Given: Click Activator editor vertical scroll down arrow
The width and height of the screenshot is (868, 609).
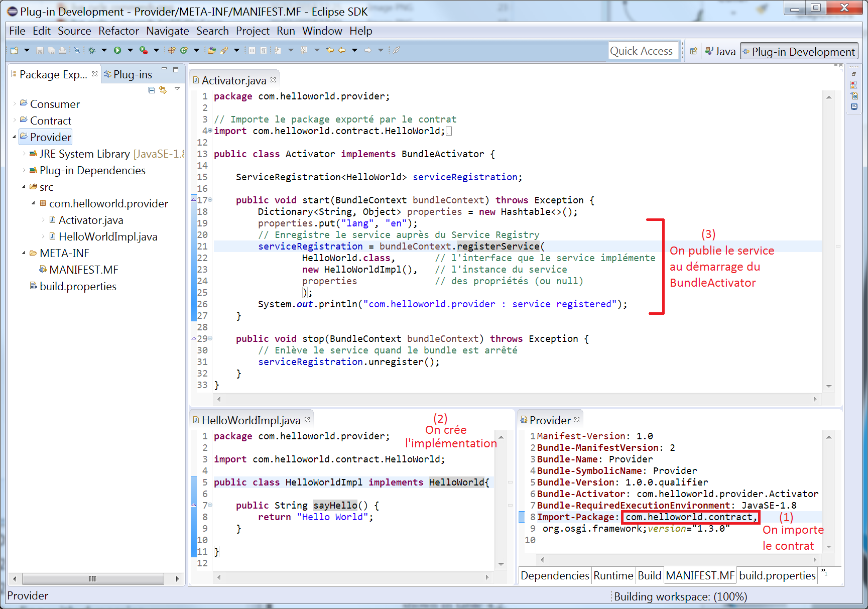Looking at the screenshot, I should [x=829, y=386].
